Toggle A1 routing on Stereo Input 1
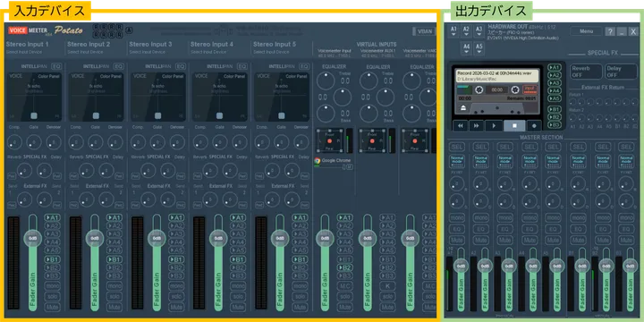Viewport: 644px width, 322px height. (x=52, y=217)
